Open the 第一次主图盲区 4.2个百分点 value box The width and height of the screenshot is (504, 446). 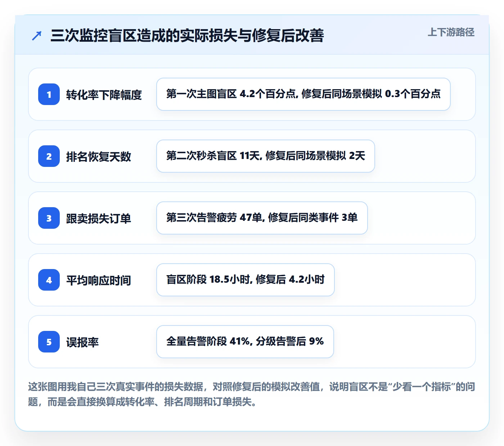coord(303,94)
